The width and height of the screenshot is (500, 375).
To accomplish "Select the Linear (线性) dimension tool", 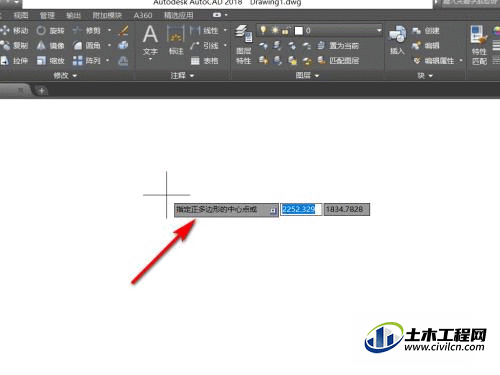I will click(204, 31).
